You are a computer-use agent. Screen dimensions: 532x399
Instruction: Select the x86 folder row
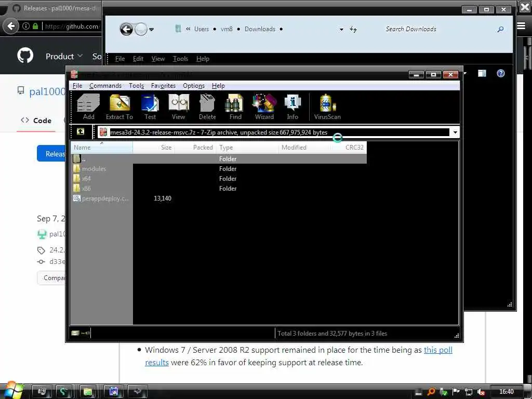coord(219,188)
